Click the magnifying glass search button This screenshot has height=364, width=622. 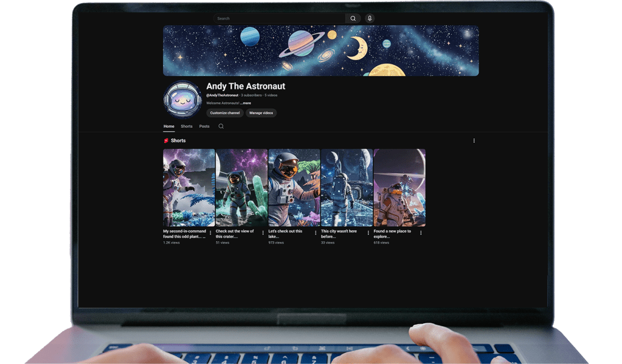(x=353, y=18)
